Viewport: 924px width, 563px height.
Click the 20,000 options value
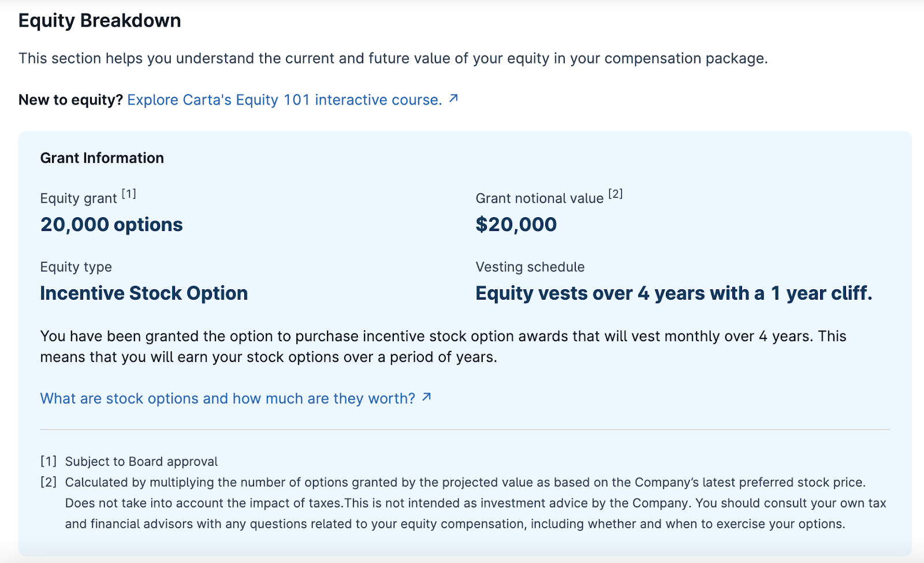(111, 224)
